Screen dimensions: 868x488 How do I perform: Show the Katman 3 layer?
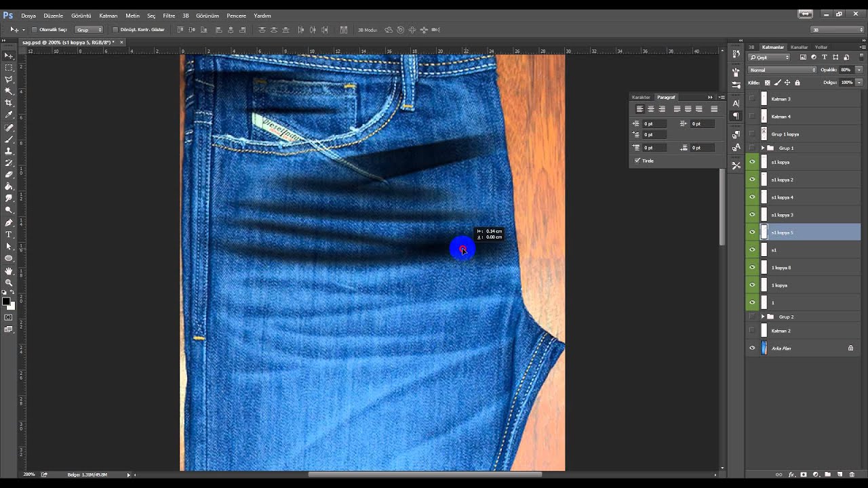pos(752,99)
